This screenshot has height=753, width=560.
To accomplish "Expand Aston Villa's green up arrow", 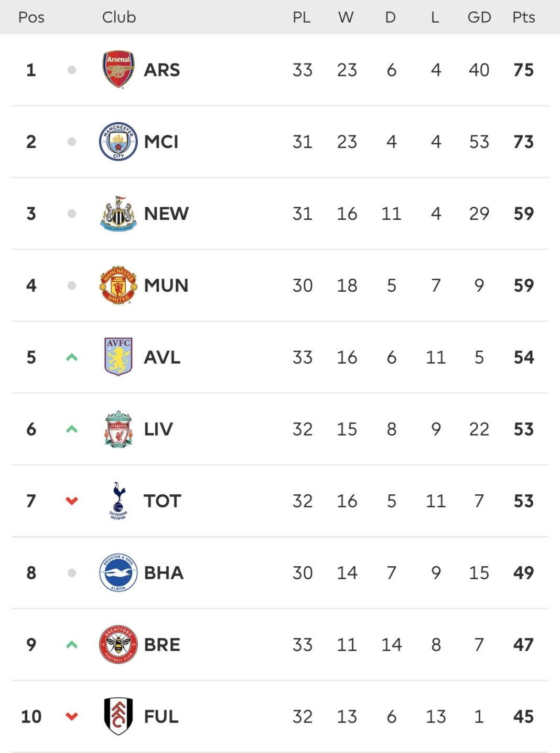I will click(x=72, y=357).
